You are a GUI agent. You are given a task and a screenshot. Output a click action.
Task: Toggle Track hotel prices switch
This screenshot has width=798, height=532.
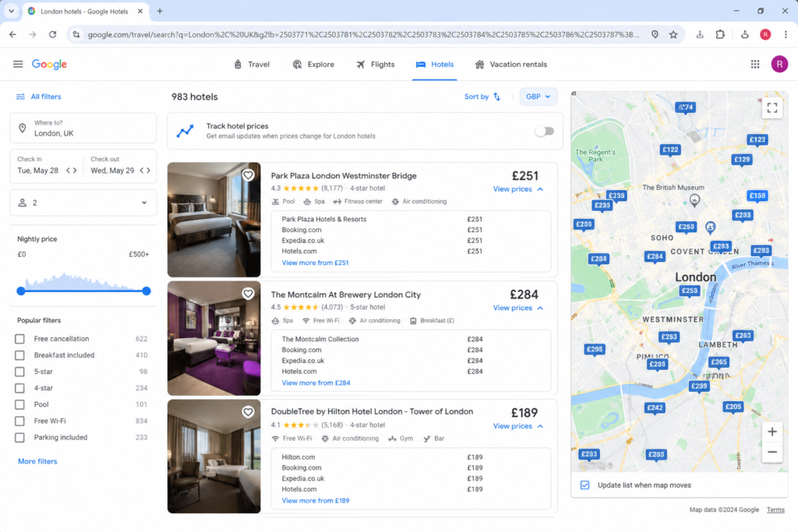544,131
